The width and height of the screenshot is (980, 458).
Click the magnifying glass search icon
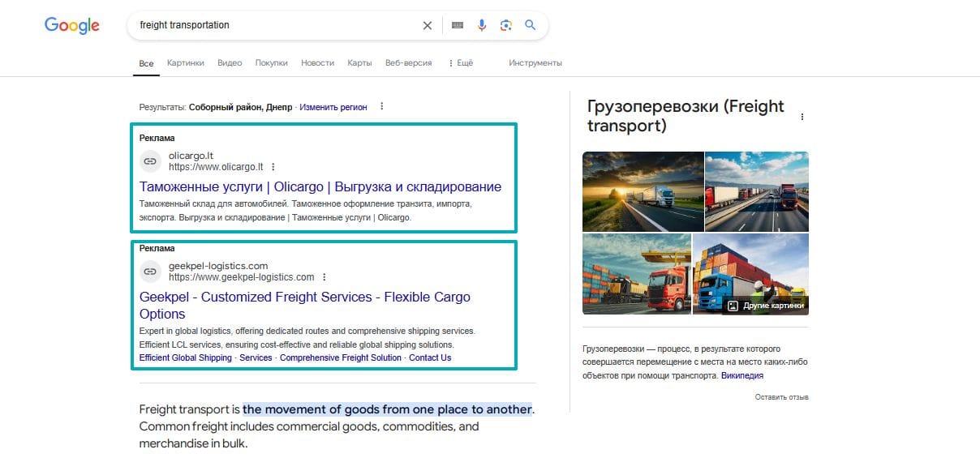[531, 25]
